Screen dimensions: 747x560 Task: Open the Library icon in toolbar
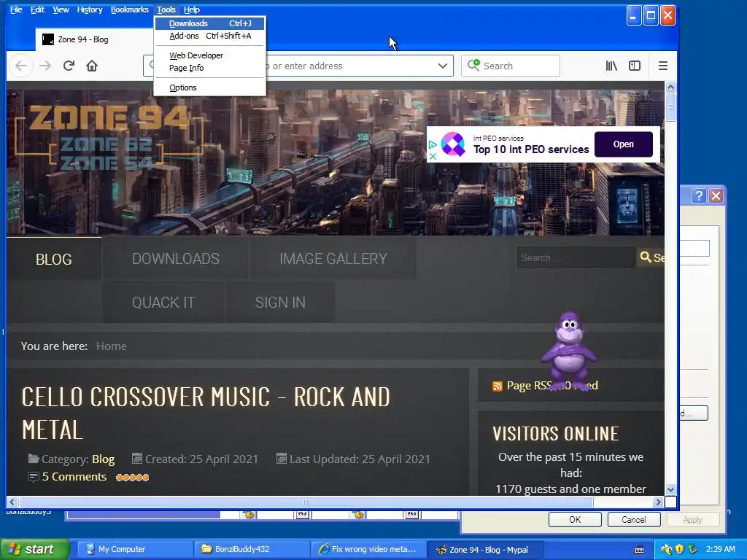click(x=611, y=66)
